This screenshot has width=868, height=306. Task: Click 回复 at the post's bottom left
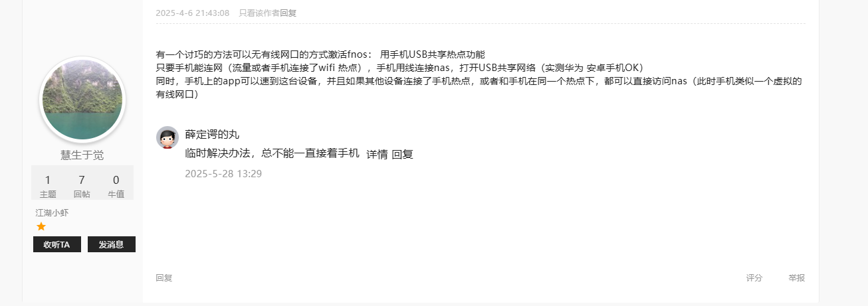(164, 278)
